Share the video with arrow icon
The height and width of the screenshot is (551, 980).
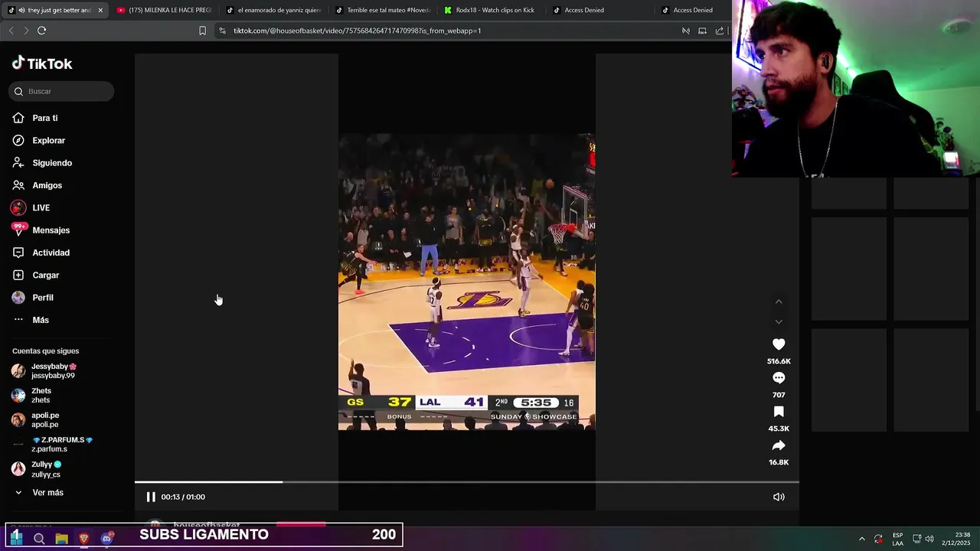click(x=779, y=445)
